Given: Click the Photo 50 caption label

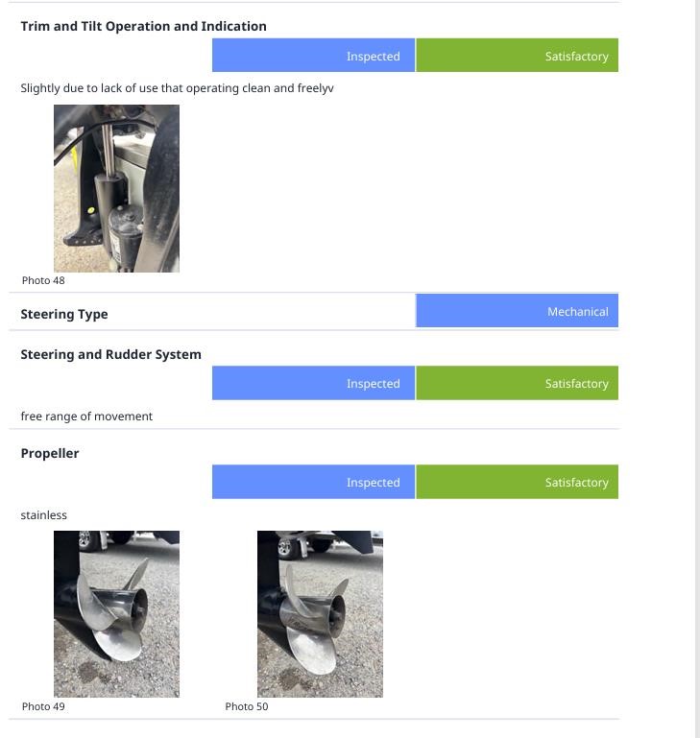Looking at the screenshot, I should coord(247,706).
